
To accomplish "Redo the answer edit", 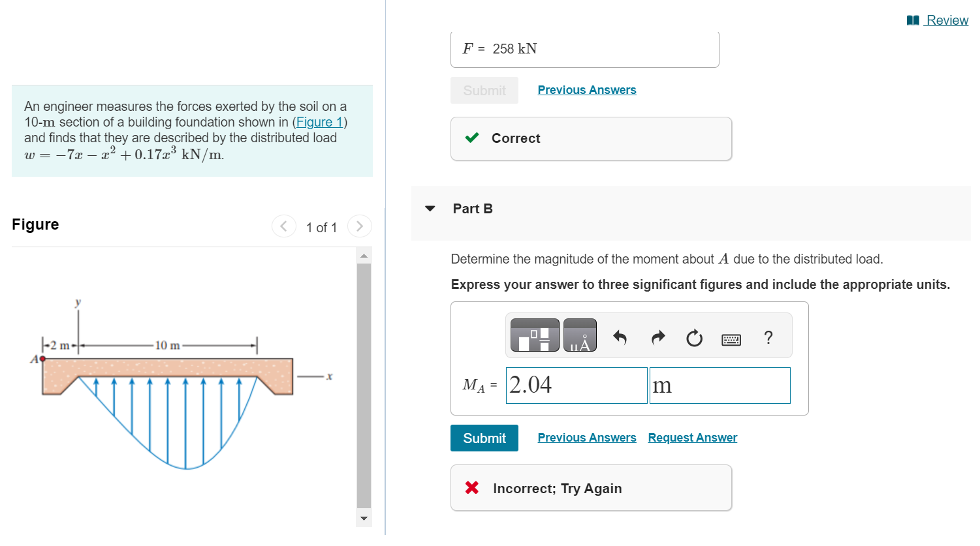I will 657,337.
